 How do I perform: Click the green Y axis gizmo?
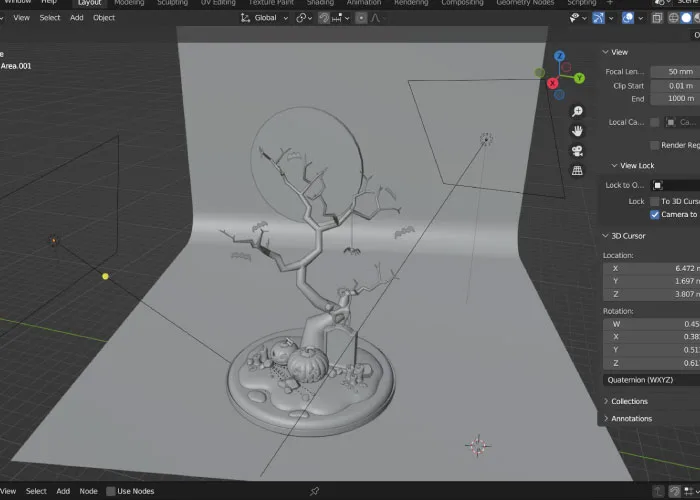coord(579,78)
